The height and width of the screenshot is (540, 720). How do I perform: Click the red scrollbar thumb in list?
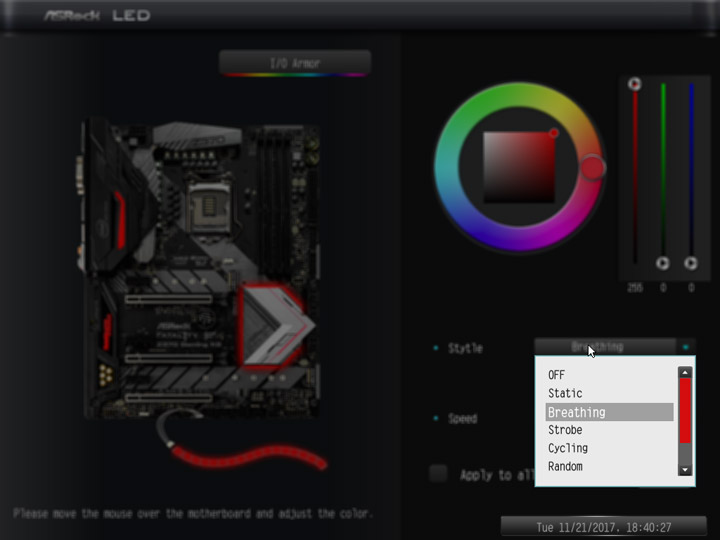[x=685, y=411]
